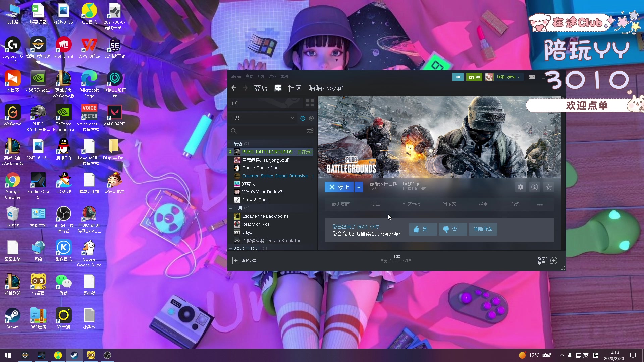
Task: Select Escape the Backrooms in list
Action: point(271,216)
